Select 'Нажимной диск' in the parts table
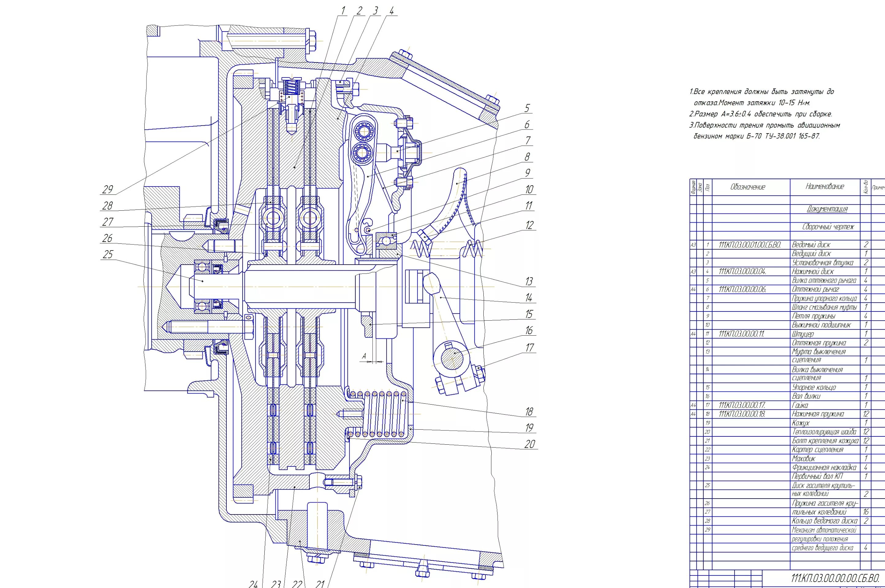Viewport: 885px width, 588px height. [x=813, y=272]
